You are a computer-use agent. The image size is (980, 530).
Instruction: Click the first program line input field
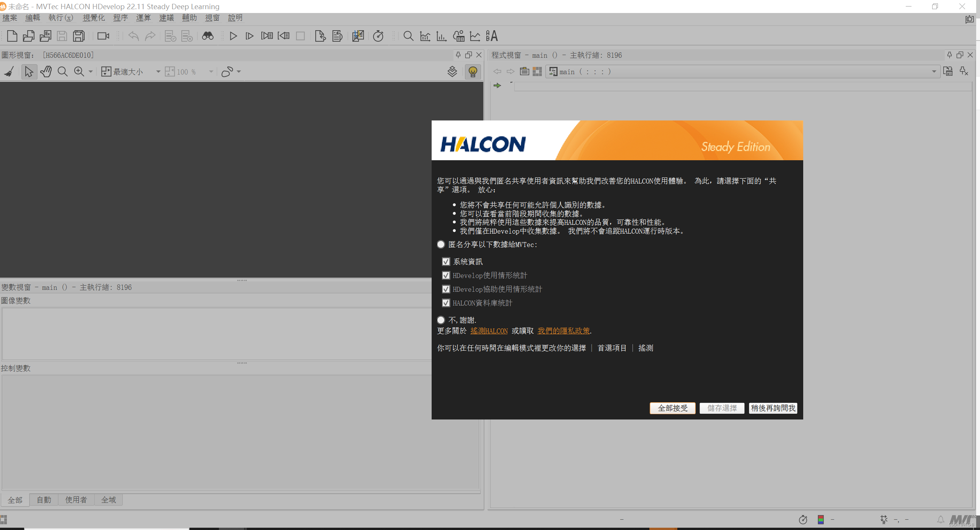click(743, 86)
